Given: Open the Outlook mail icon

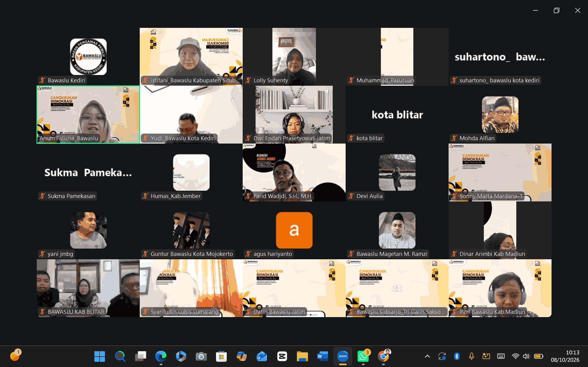Looking at the screenshot, I should tap(262, 356).
